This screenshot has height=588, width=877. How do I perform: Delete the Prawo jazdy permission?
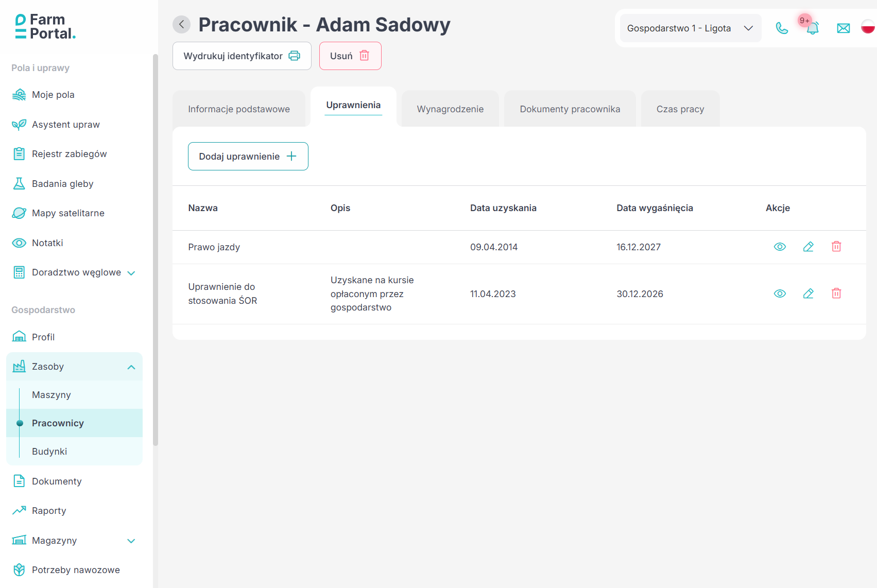[x=836, y=247]
